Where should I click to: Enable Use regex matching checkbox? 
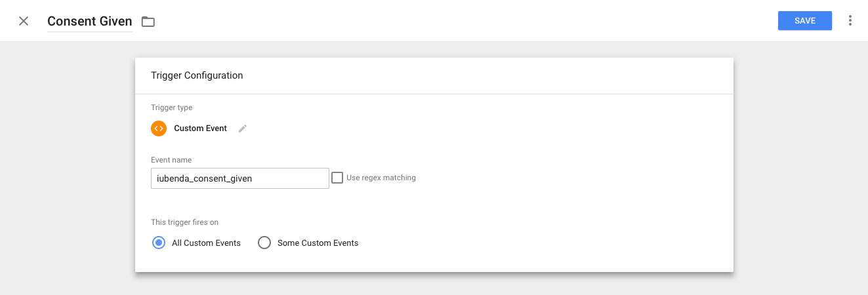coord(337,178)
